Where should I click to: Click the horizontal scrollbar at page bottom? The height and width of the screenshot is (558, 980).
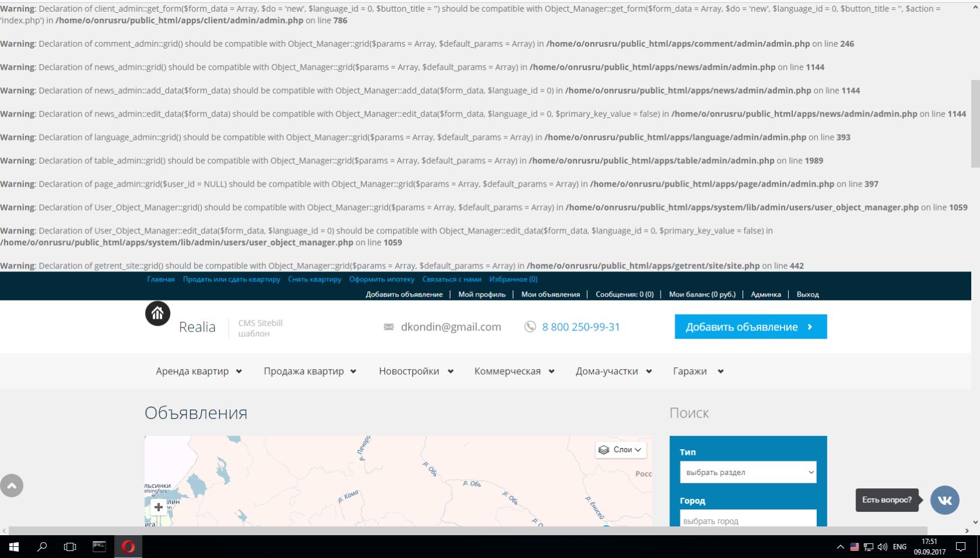468,531
